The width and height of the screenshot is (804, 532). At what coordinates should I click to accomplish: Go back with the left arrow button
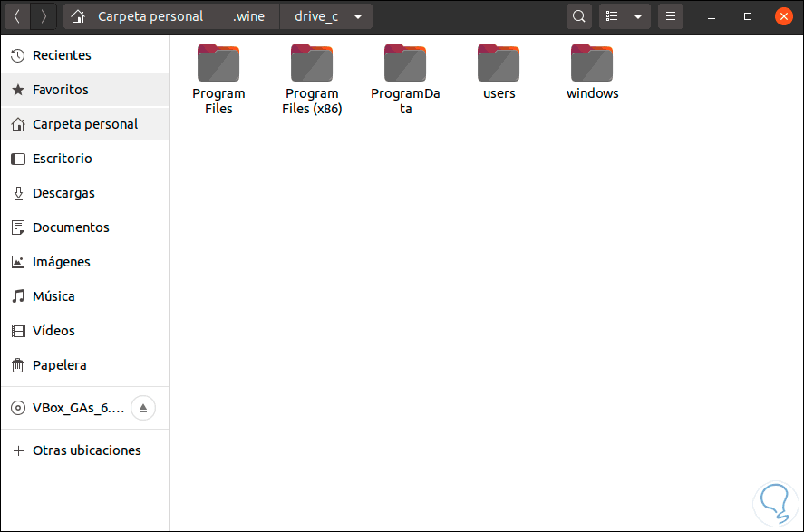point(17,16)
